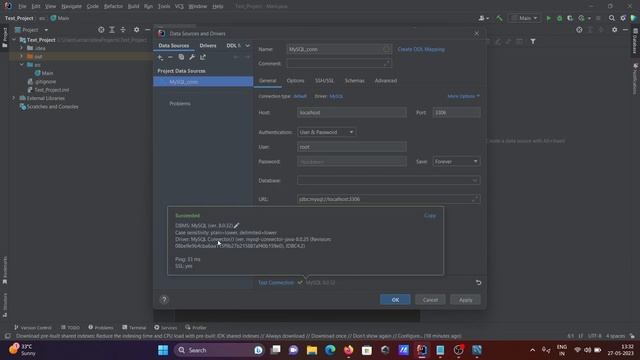Image resolution: width=640 pixels, height=360 pixels.
Task: Click the Apply button
Action: coord(465,300)
